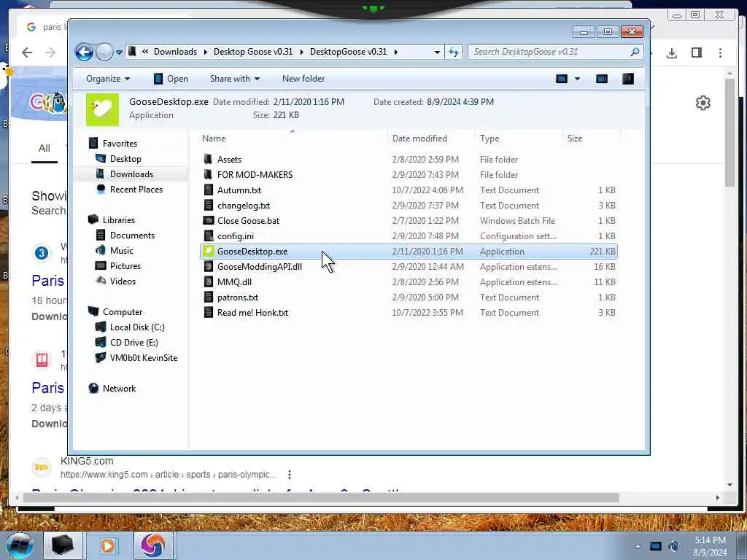Click the Explorer help icon
Image resolution: width=747 pixels, height=560 pixels.
628,79
